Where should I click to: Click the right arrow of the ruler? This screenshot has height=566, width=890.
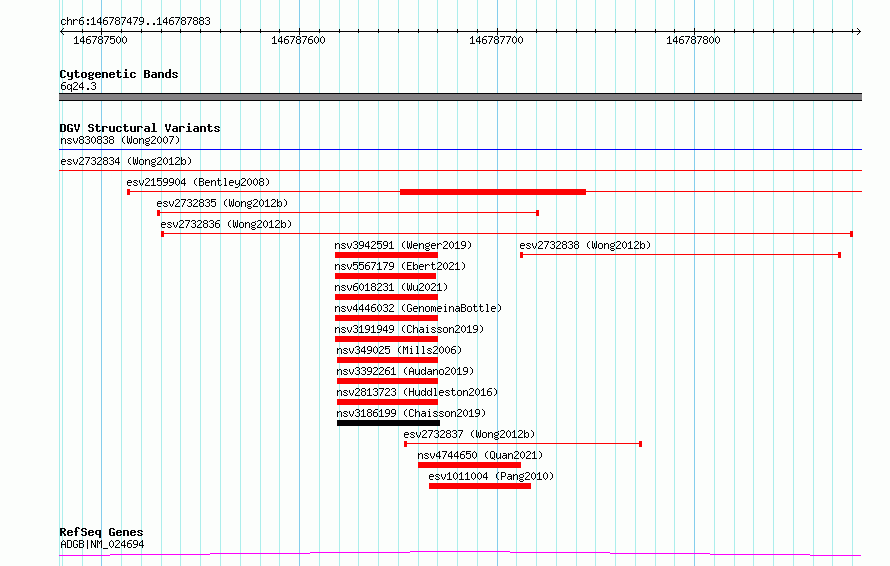pos(858,31)
